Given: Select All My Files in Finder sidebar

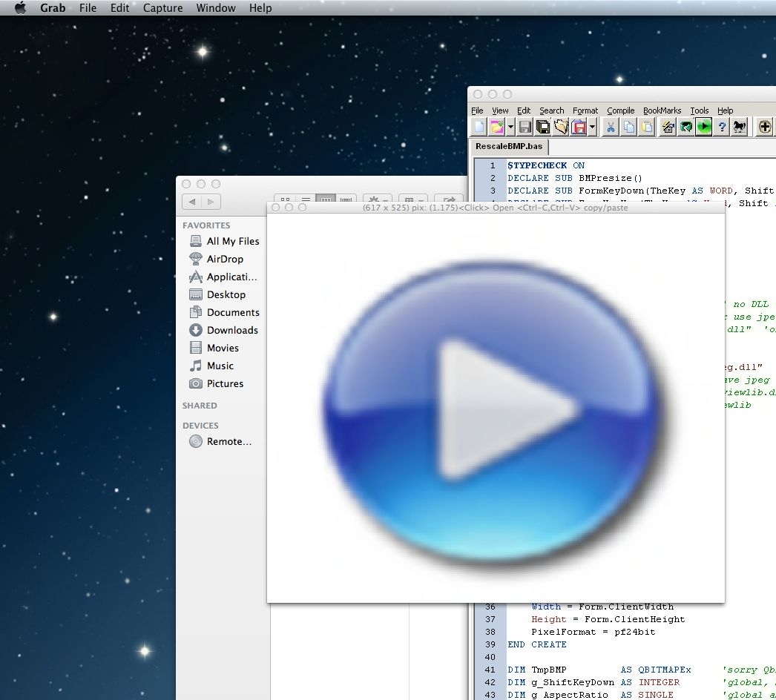Looking at the screenshot, I should click(224, 242).
